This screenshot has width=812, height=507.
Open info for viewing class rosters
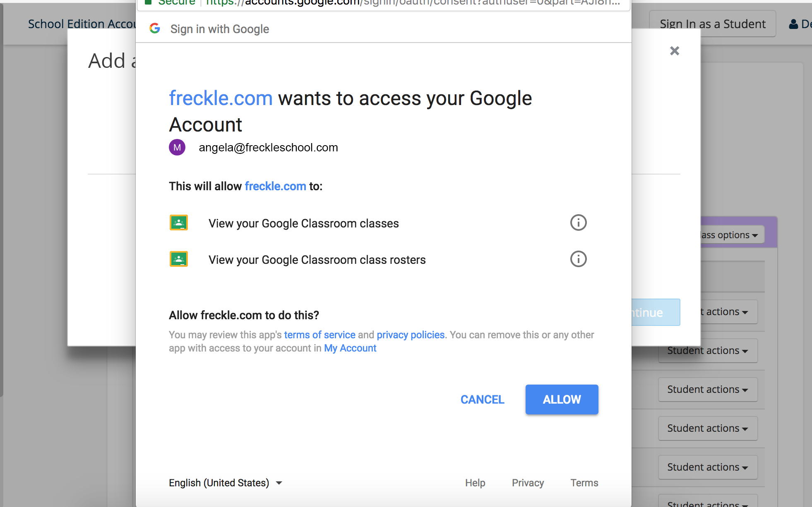[578, 259]
